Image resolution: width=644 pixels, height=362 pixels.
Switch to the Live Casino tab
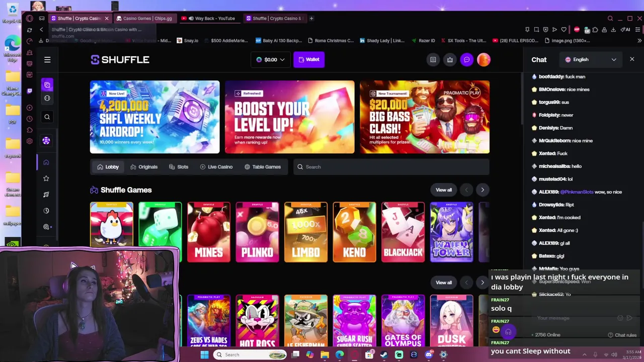pyautogui.click(x=216, y=167)
